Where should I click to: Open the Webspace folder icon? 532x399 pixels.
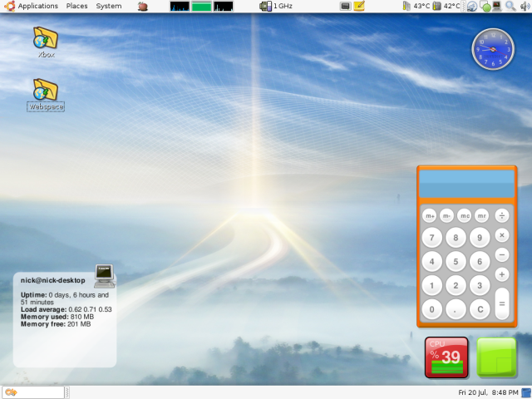(45, 90)
